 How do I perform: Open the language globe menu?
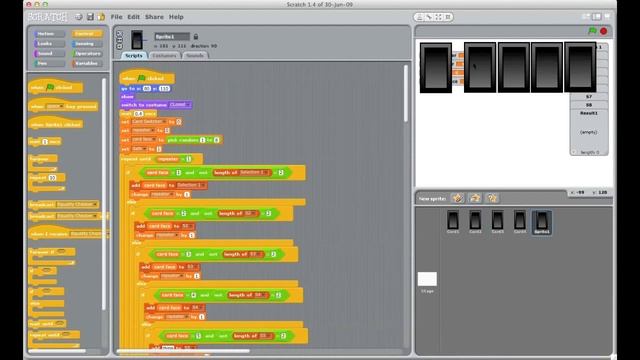tap(79, 17)
